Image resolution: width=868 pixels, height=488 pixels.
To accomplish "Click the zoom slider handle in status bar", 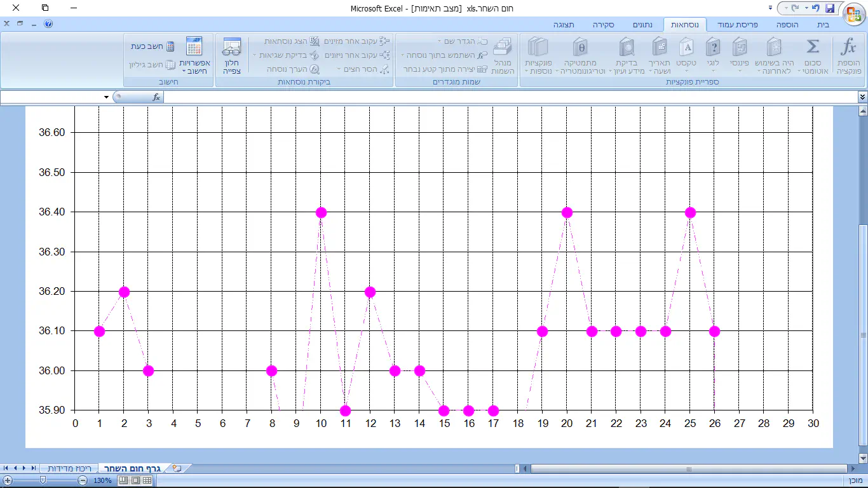I will coord(43,480).
